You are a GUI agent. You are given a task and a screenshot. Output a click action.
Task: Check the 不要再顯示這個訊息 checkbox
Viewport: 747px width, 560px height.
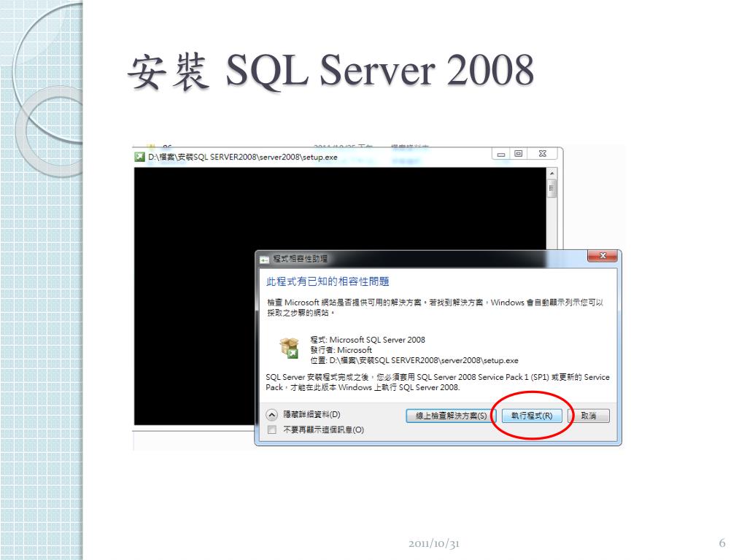point(272,429)
